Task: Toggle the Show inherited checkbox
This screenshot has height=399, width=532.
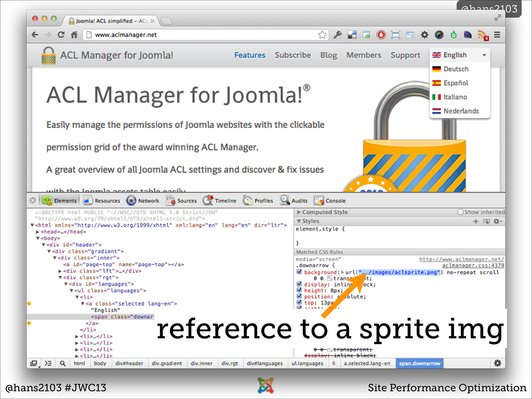Action: pos(461,212)
